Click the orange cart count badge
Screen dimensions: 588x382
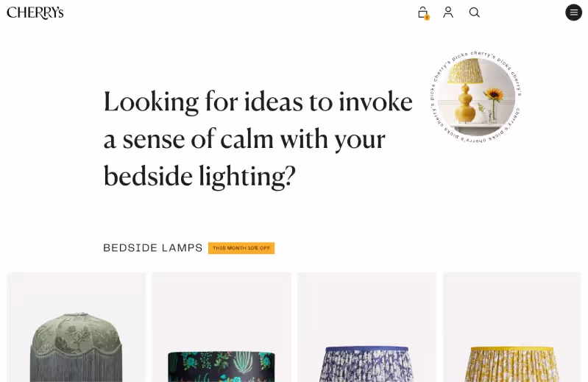click(427, 17)
